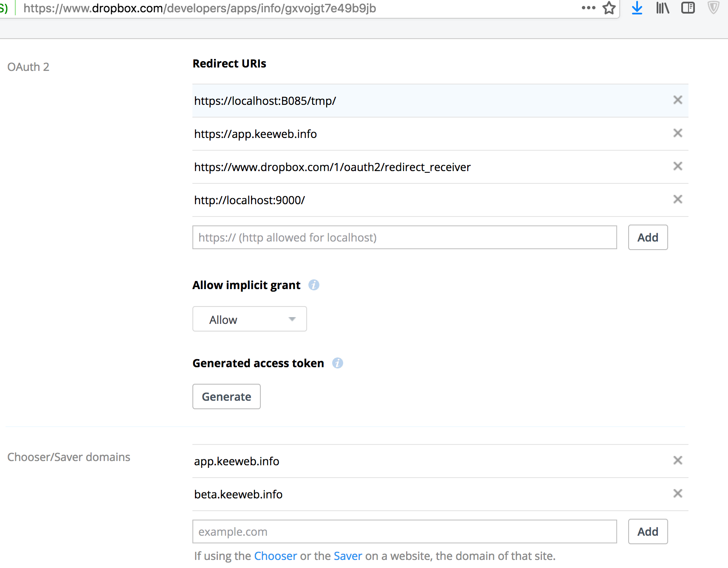728x568 pixels.
Task: Remove the http://localhost:9000/ redirect URI
Action: [677, 199]
